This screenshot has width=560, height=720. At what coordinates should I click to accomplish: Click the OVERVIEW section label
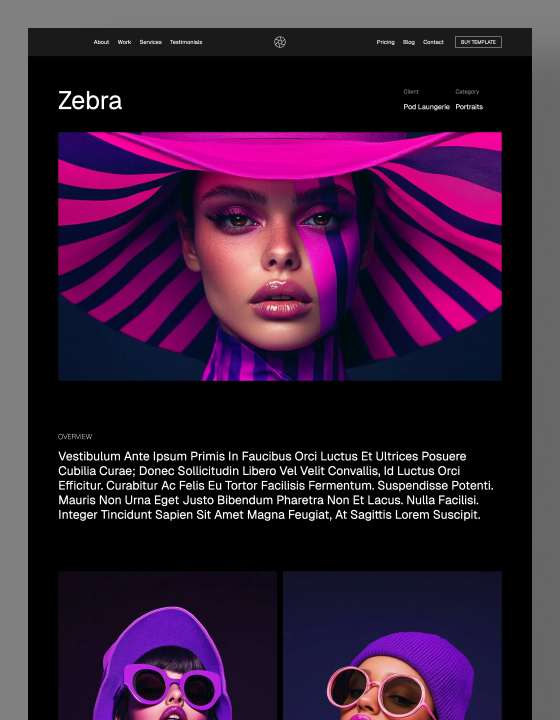pos(75,437)
